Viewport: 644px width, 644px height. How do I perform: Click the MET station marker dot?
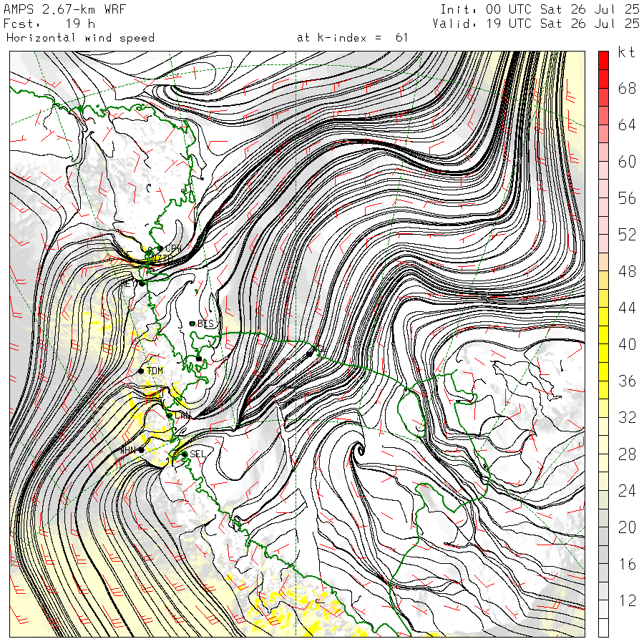[142, 283]
